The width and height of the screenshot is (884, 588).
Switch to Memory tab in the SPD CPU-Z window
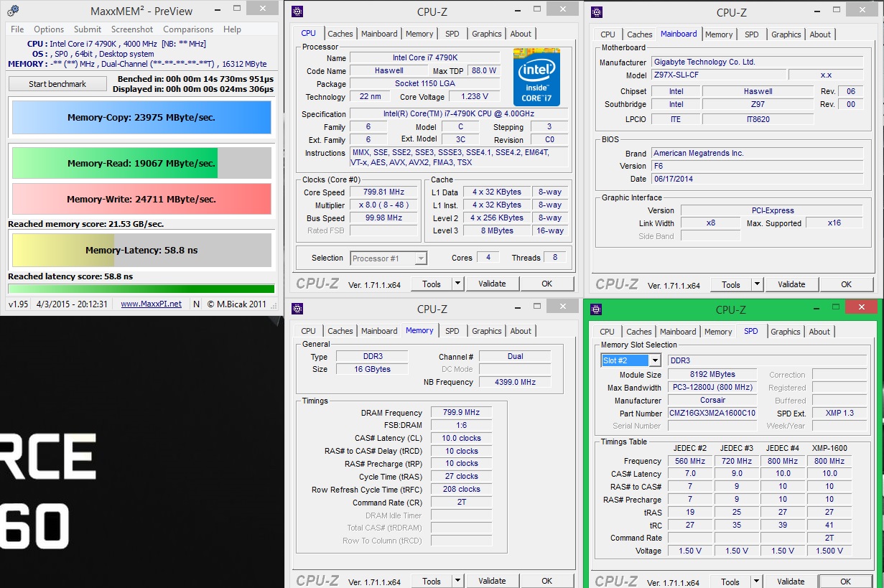pos(718,332)
